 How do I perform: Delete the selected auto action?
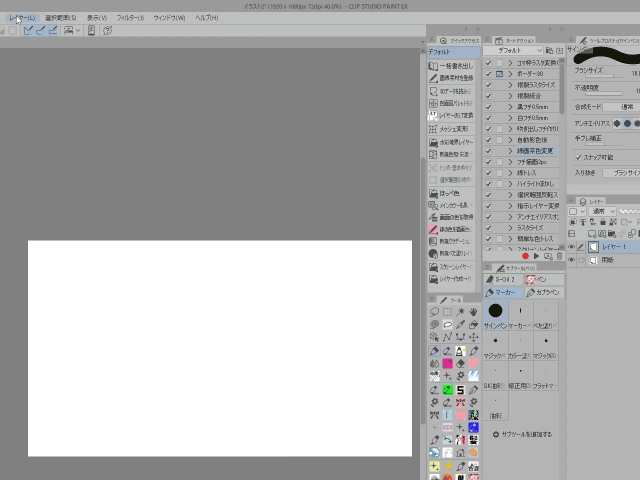click(x=560, y=256)
